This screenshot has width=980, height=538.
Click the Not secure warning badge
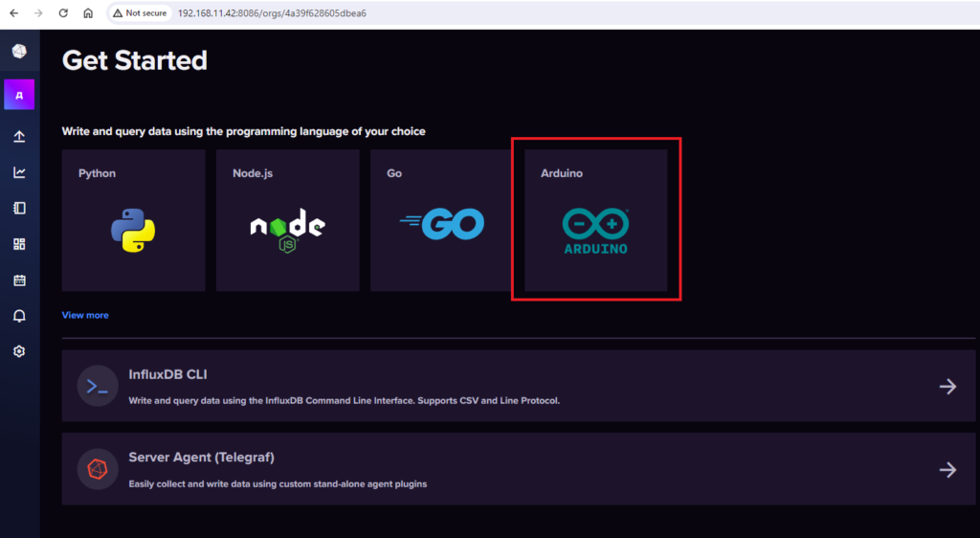click(140, 13)
